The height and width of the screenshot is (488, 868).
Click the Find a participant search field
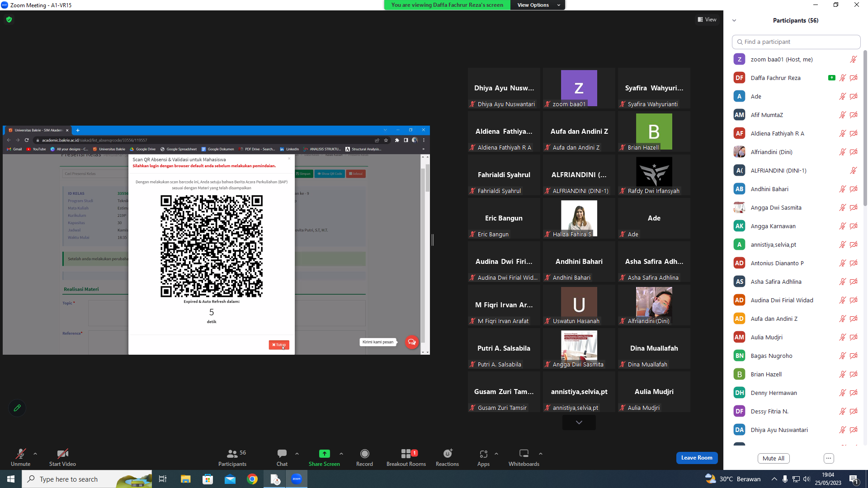(x=796, y=42)
